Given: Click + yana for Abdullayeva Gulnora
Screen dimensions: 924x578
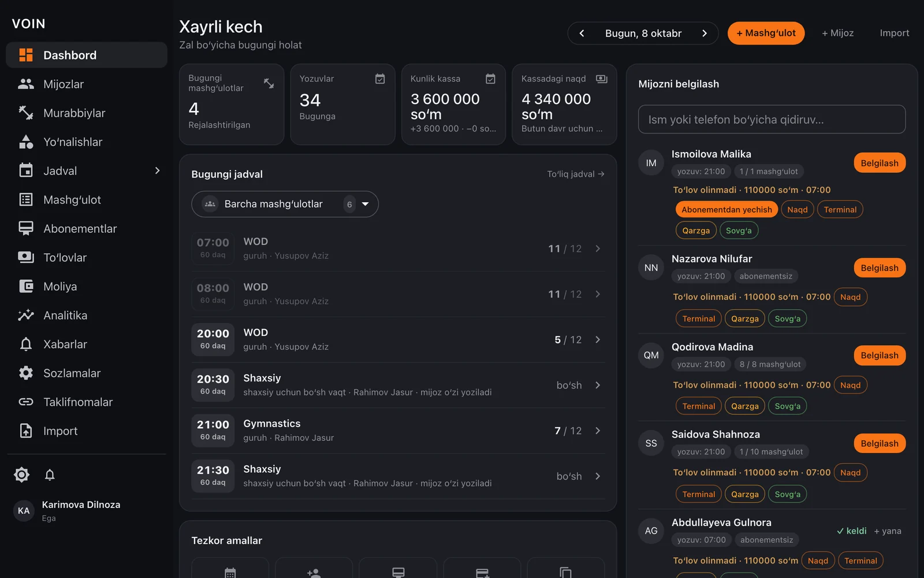Looking at the screenshot, I should click(x=888, y=531).
